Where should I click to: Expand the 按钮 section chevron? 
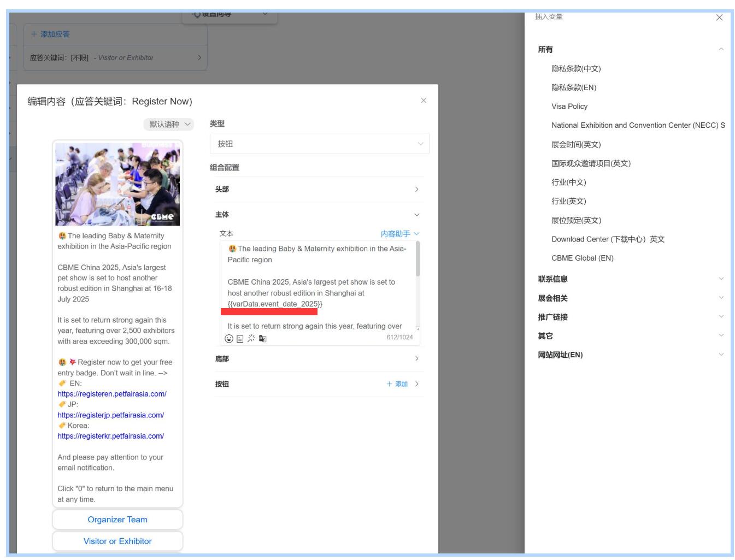click(417, 384)
